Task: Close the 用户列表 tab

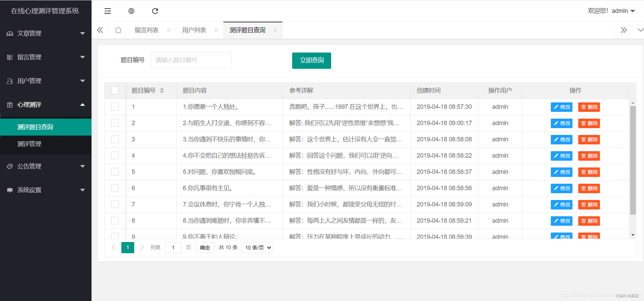Action: coord(216,30)
